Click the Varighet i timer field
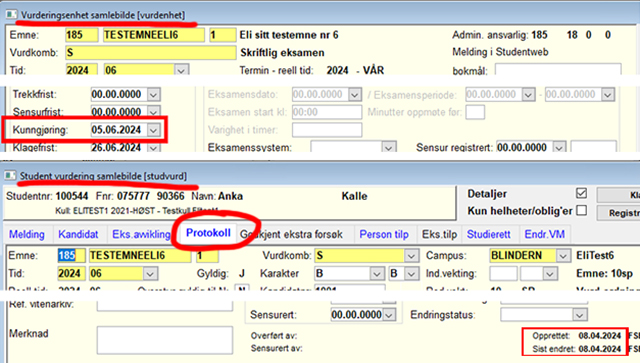Screen dimensions: 640x363 [x=327, y=130]
